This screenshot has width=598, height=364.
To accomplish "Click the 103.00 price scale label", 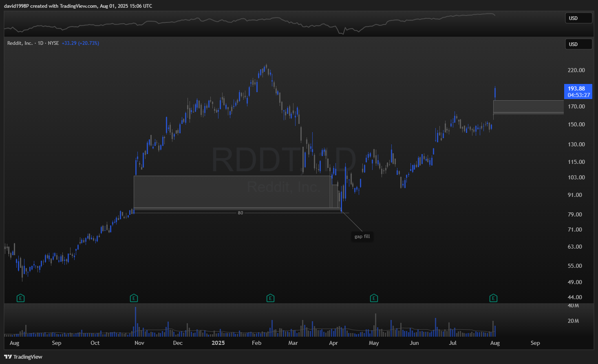I will [576, 177].
